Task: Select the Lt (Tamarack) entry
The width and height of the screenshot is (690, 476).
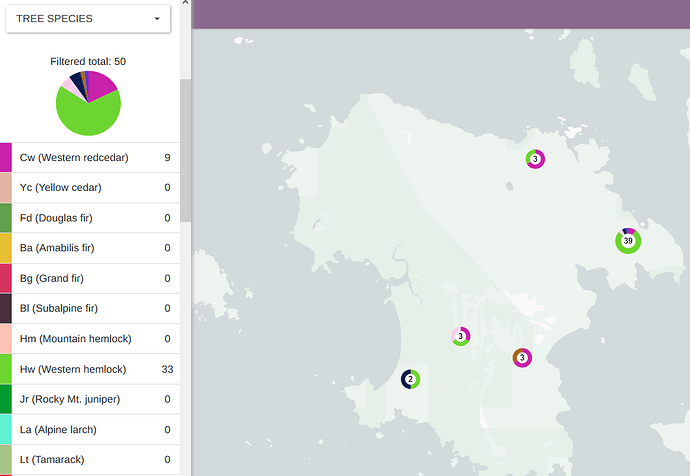Action: [95, 459]
